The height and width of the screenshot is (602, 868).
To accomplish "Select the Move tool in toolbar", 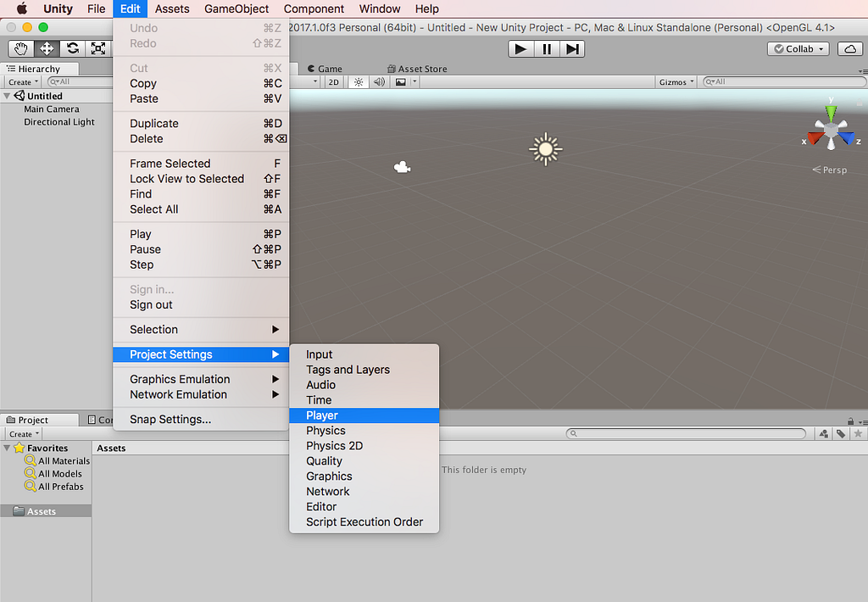I will coord(47,48).
